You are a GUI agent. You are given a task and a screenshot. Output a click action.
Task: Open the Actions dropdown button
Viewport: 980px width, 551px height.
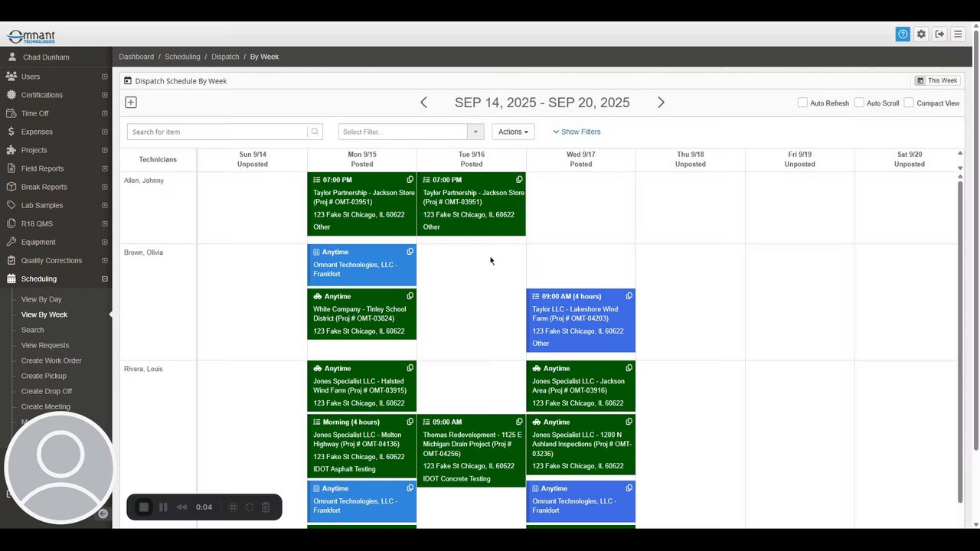click(x=513, y=132)
